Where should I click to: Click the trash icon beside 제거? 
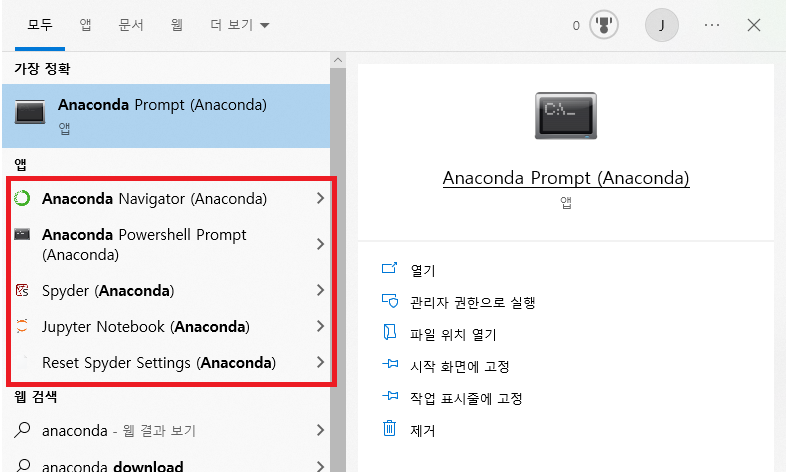389,428
